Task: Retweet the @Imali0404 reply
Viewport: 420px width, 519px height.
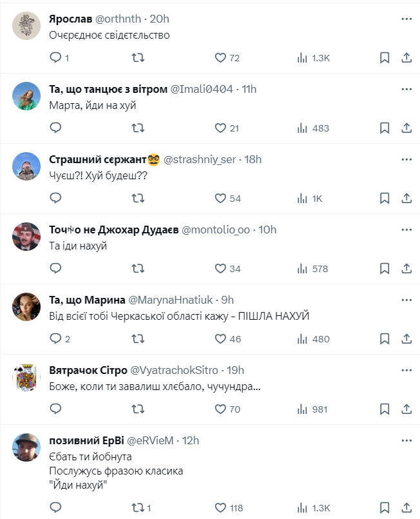Action: point(138,128)
